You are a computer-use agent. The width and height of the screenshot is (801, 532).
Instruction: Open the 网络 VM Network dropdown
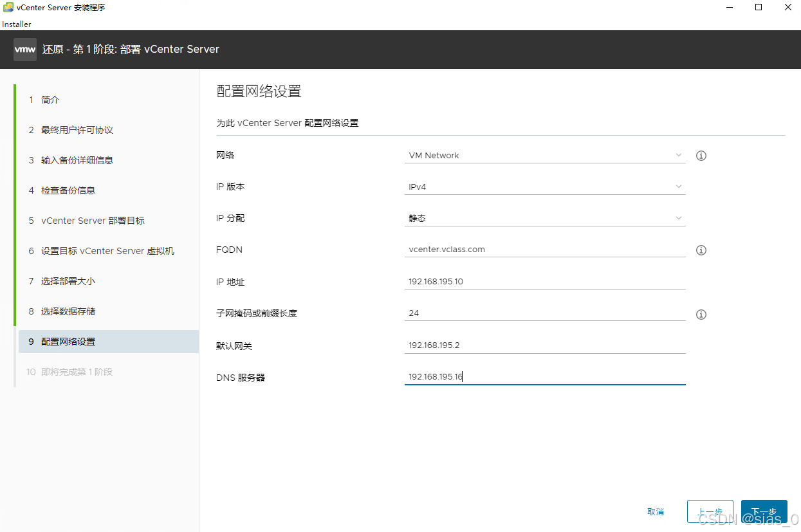pos(545,155)
